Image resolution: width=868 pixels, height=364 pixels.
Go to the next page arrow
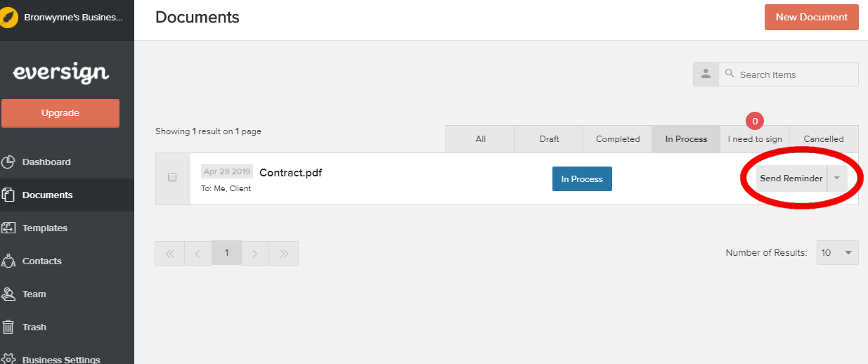pyautogui.click(x=255, y=254)
